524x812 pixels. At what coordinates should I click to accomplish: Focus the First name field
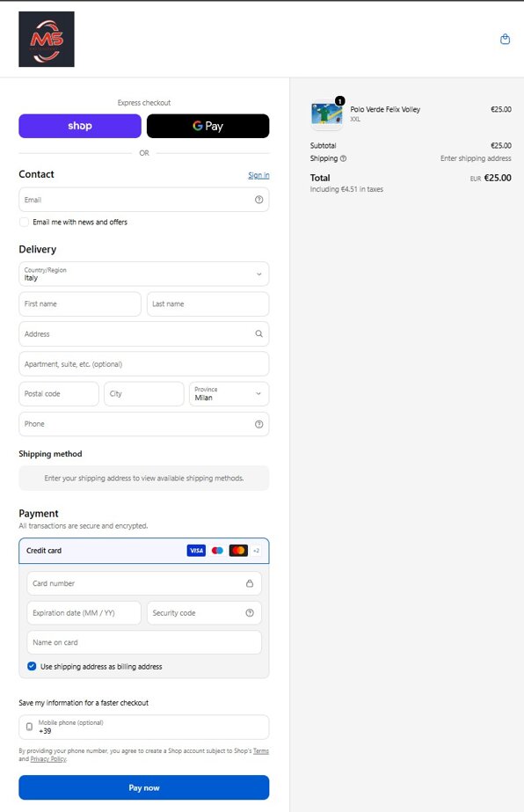coord(80,304)
